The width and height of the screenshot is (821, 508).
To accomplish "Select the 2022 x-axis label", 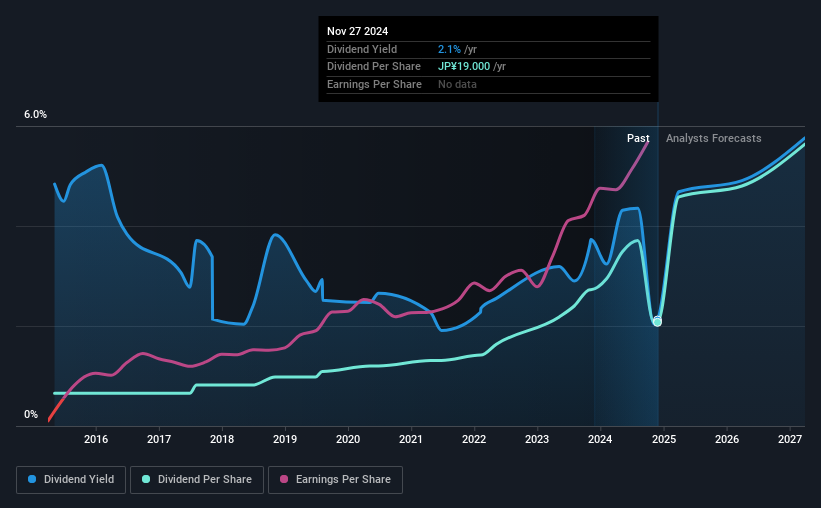I will tap(474, 439).
